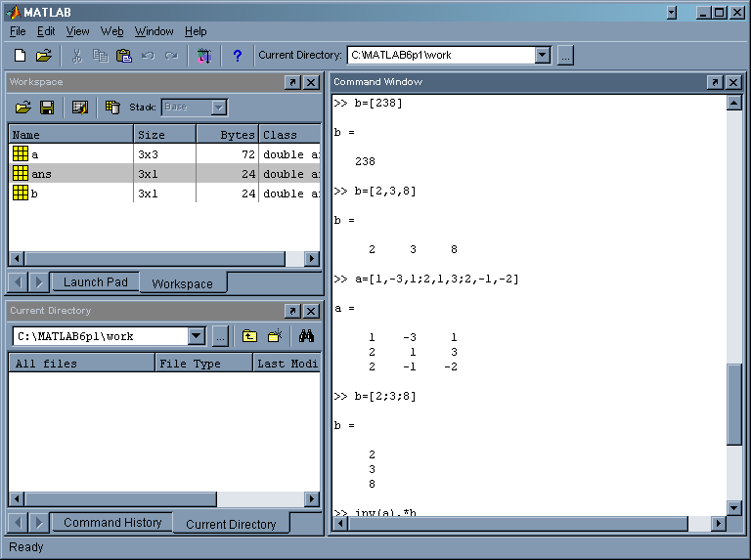Click the Workspace horizontal scroll right arrow
This screenshot has height=560, width=751.
tap(312, 258)
